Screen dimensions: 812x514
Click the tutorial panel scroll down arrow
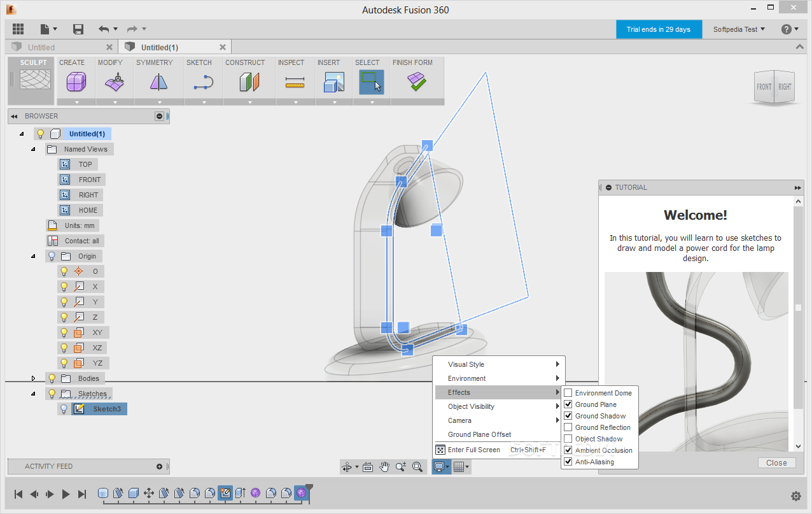799,446
